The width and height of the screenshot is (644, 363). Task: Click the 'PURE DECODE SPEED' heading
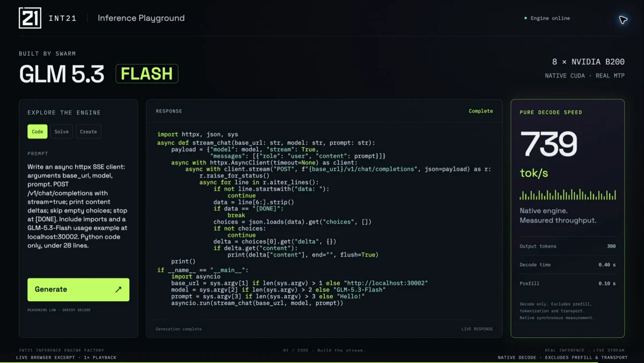click(551, 113)
